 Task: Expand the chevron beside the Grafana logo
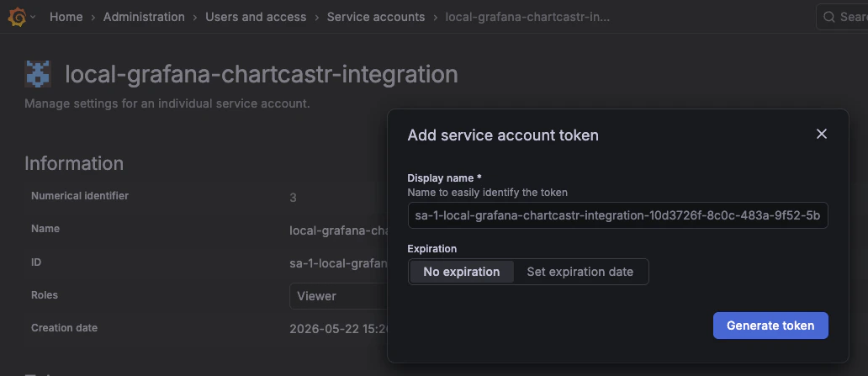pos(33,17)
